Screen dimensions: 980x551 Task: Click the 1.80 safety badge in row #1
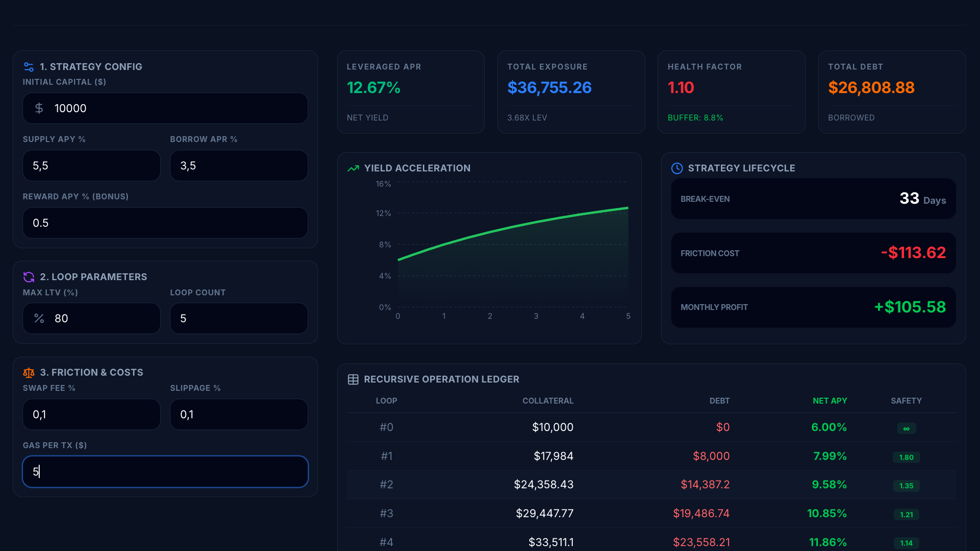(906, 457)
